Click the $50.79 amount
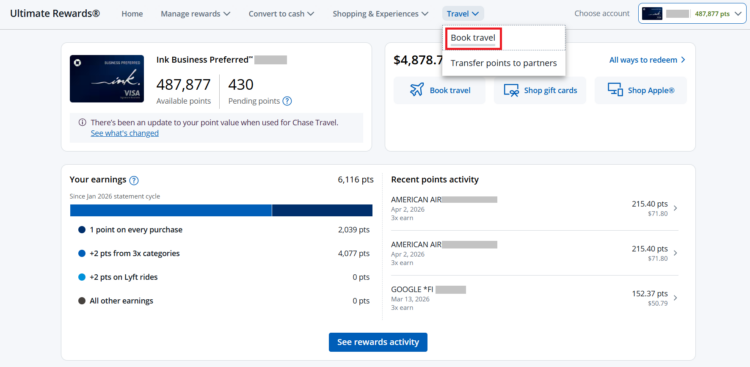This screenshot has width=750, height=367. [x=658, y=303]
